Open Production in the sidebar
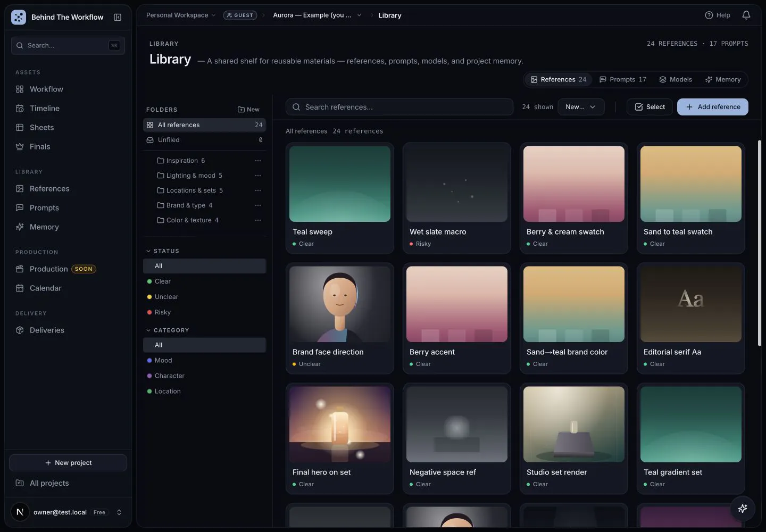 click(68, 269)
